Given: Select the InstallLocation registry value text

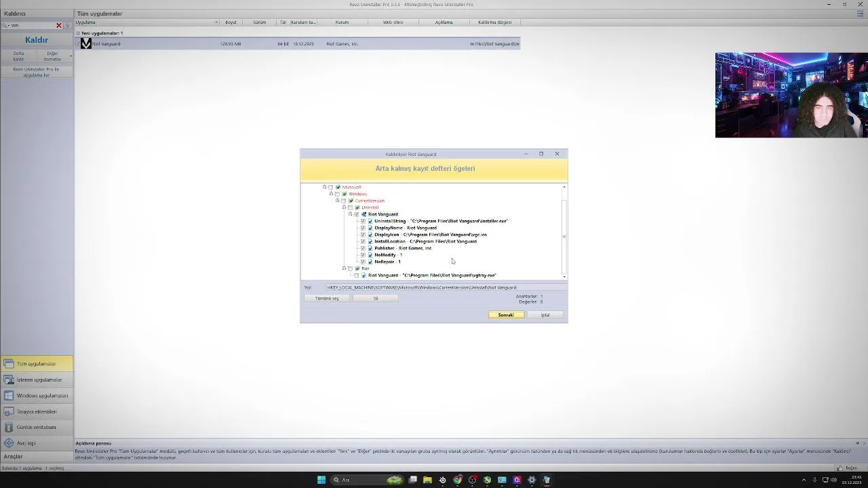Looking at the screenshot, I should tap(425, 241).
